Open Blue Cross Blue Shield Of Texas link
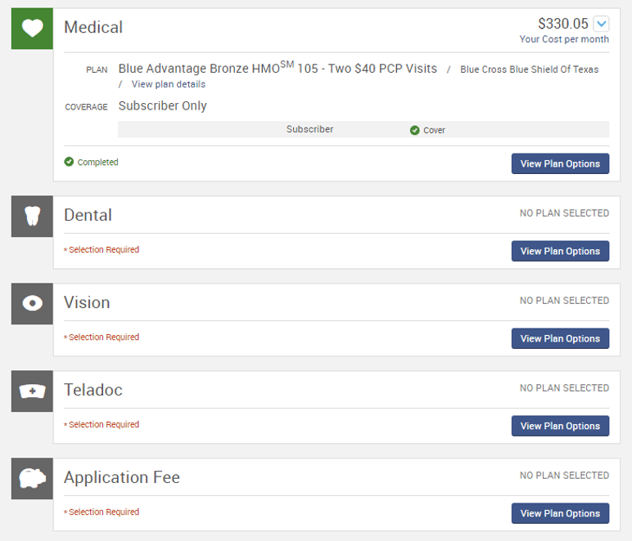 point(529,69)
